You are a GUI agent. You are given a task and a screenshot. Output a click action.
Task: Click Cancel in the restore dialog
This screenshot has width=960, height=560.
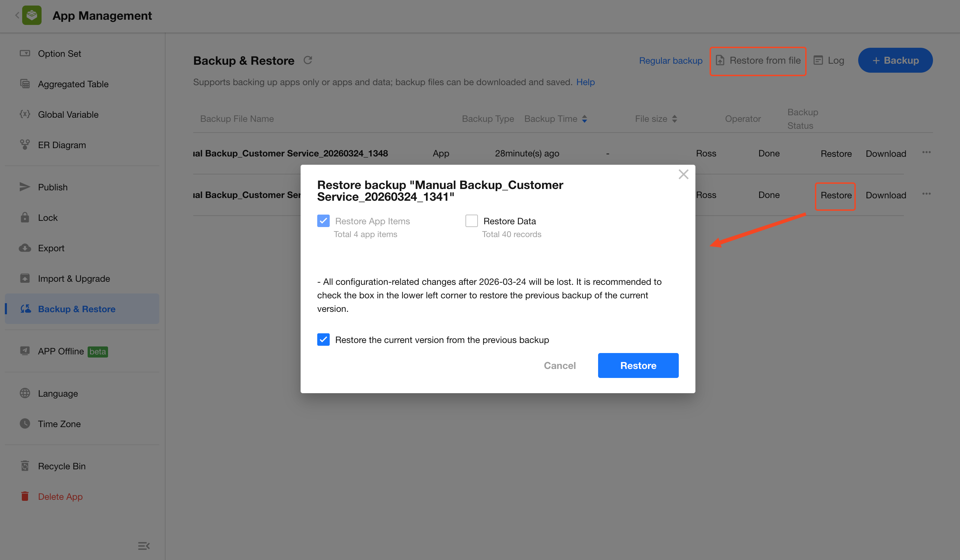(x=559, y=365)
